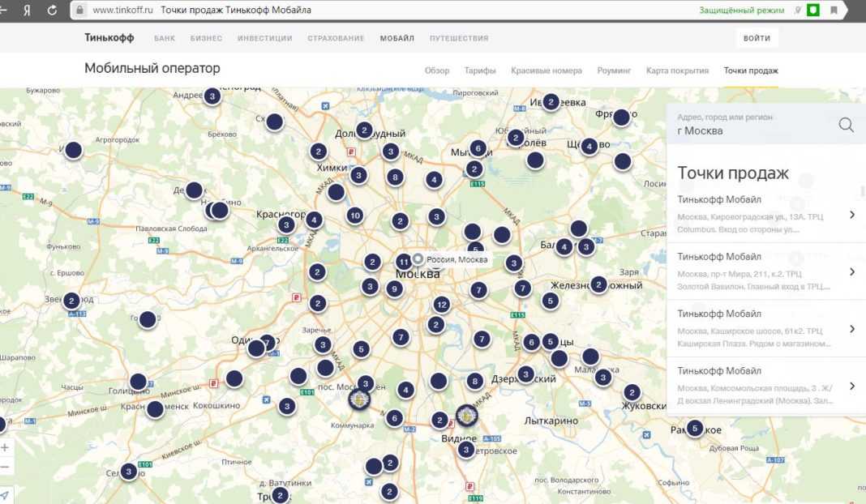Zoom out the map with the minus button

tap(4, 468)
